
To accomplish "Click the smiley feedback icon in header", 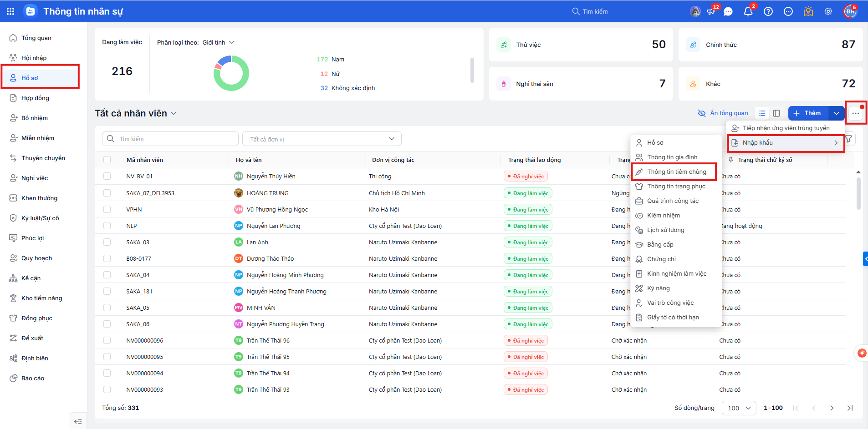I will point(788,12).
